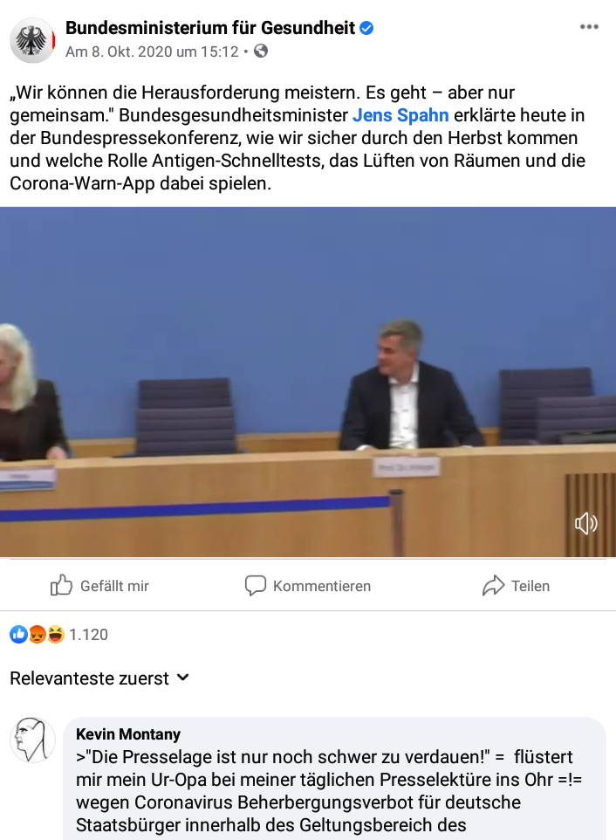Open the 1.120 reactions count

88,635
